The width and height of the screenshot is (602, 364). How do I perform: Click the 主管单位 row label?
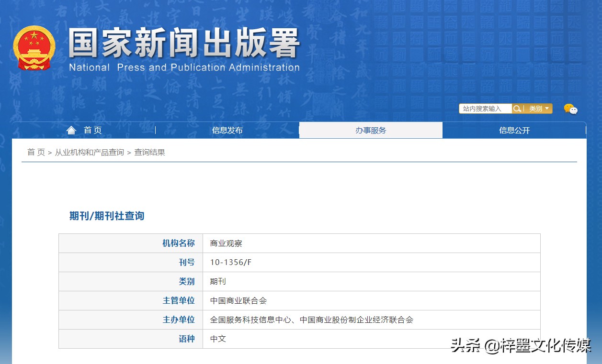(x=179, y=300)
